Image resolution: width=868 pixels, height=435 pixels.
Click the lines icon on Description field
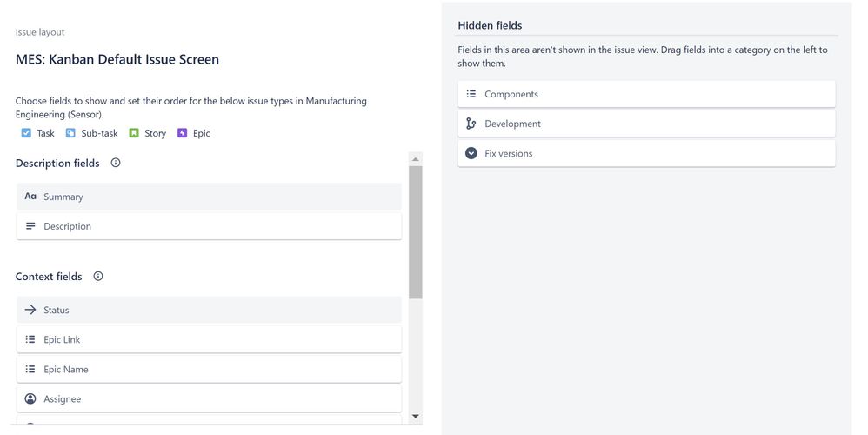[30, 226]
